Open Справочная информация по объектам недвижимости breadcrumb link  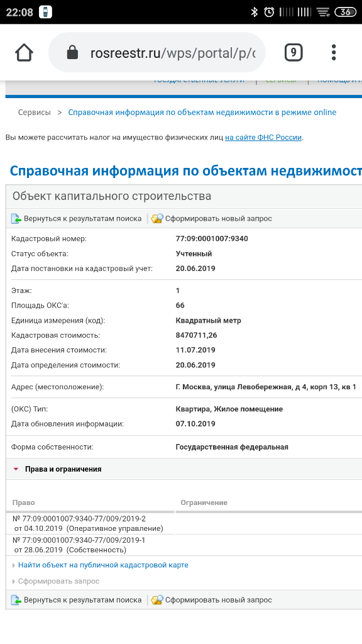point(202,113)
